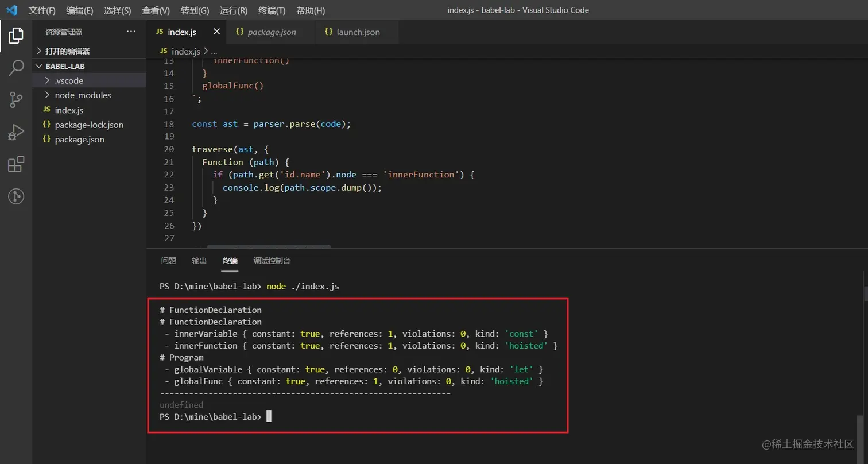This screenshot has width=868, height=464.
Task: Open the 选择(S) menu
Action: pyautogui.click(x=118, y=10)
